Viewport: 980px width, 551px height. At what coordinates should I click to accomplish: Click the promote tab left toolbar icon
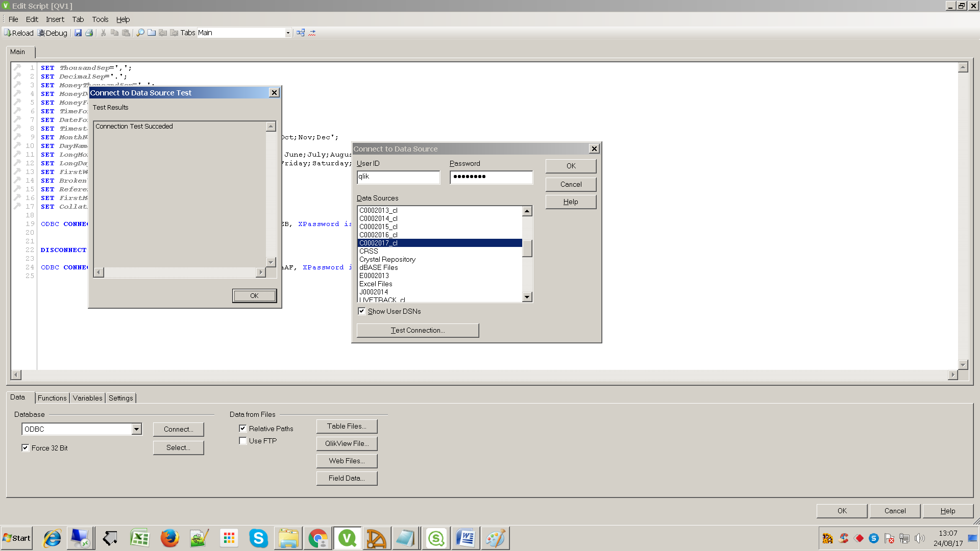(x=163, y=33)
